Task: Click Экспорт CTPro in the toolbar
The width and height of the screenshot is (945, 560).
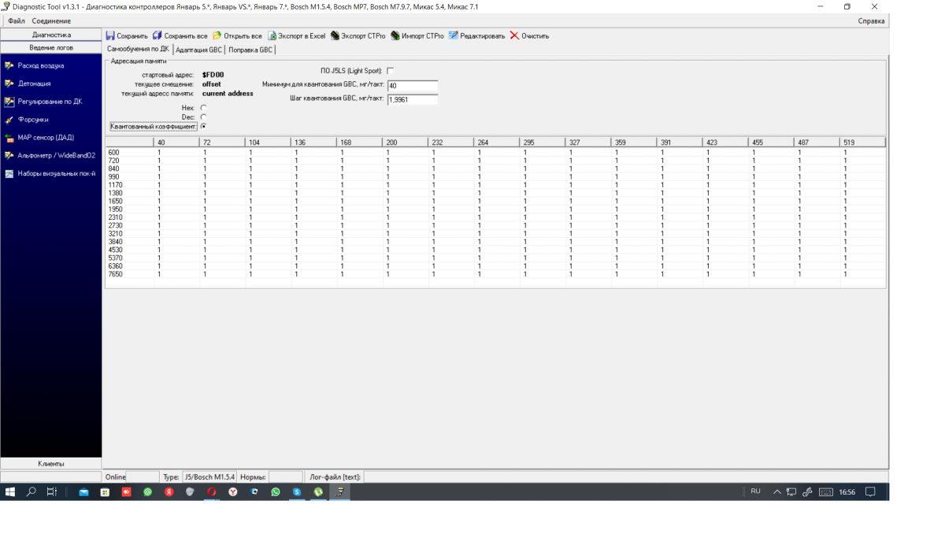Action: point(358,35)
